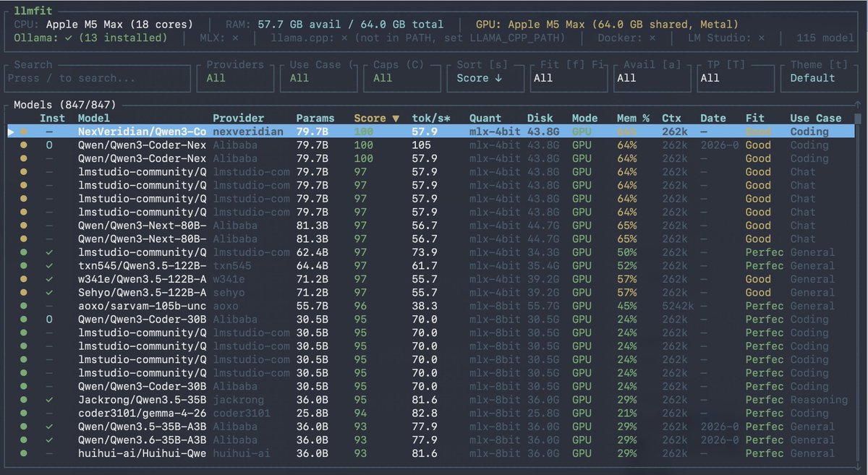Click the 82.8 tok/s value
The height and width of the screenshot is (475, 868).
(424, 414)
